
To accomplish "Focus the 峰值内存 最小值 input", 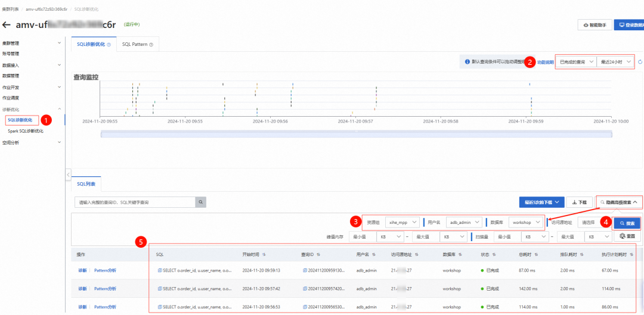I will coord(362,236).
